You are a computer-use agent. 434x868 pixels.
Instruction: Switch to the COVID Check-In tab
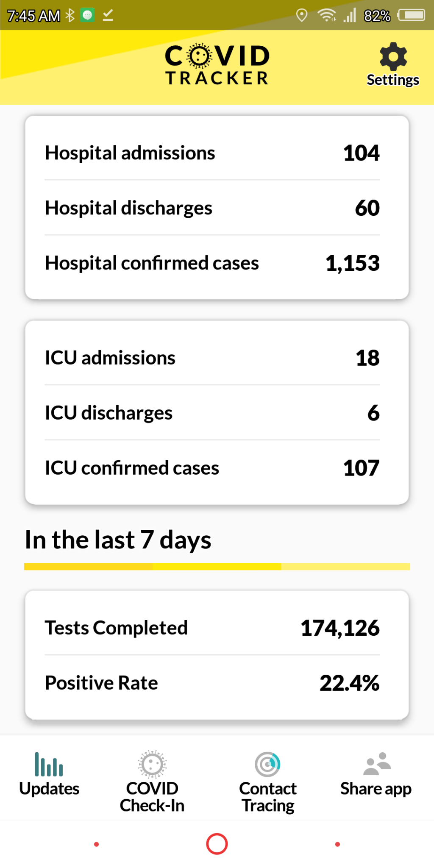tap(152, 797)
